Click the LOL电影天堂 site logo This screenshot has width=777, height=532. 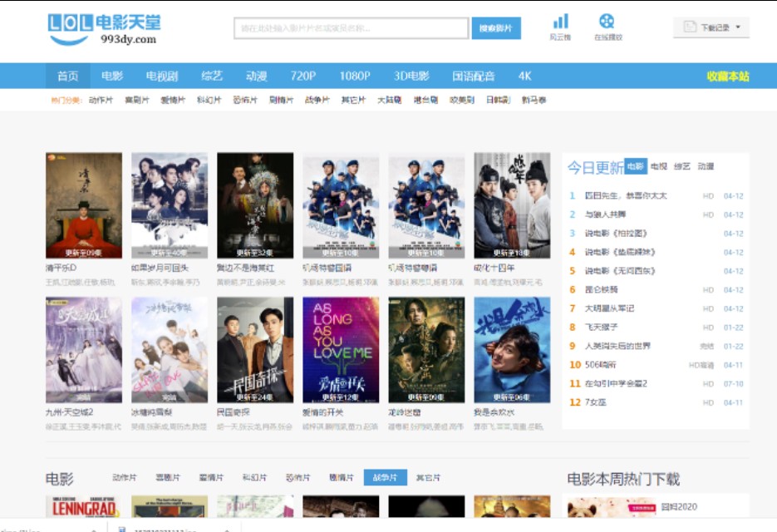pos(104,29)
